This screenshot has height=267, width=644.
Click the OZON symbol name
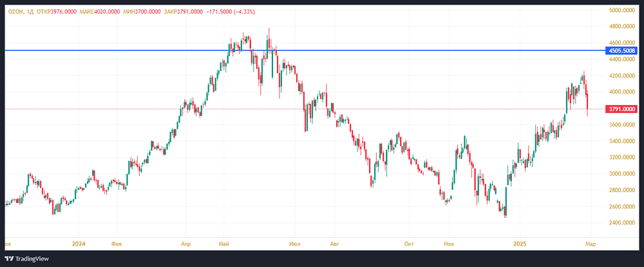click(16, 9)
